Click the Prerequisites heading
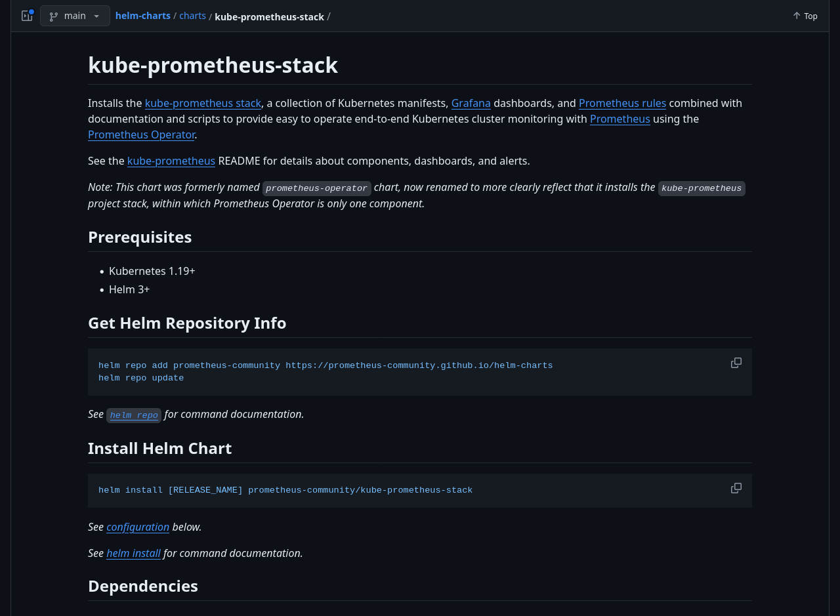The image size is (840, 616). tap(140, 237)
